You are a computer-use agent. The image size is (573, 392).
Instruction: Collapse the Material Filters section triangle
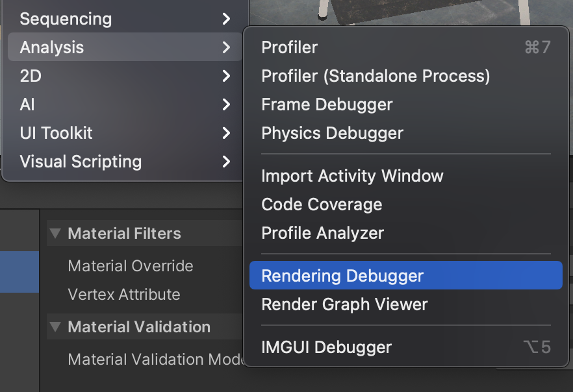[x=55, y=234]
